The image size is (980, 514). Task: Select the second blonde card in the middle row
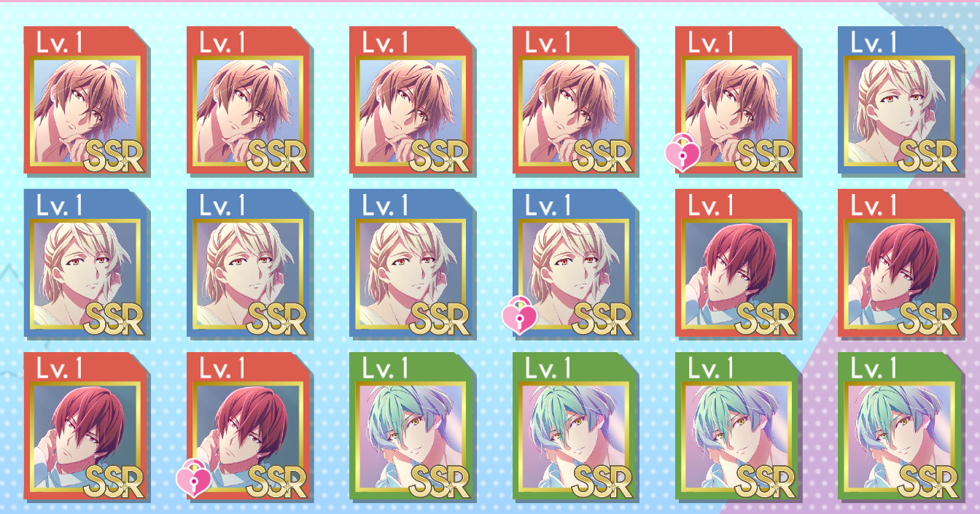tap(249, 263)
